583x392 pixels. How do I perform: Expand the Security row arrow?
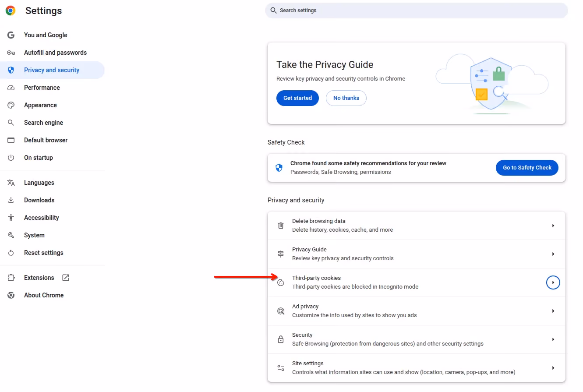553,339
